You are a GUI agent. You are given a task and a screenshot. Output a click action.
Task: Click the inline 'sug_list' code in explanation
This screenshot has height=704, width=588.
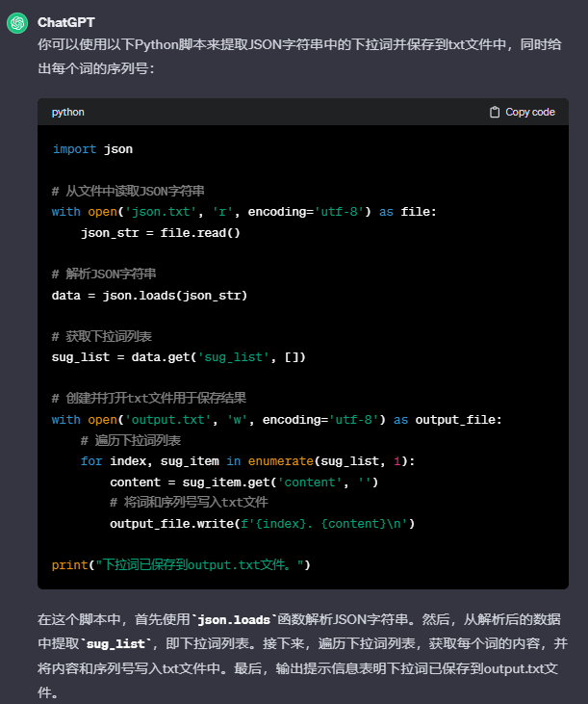tap(116, 644)
